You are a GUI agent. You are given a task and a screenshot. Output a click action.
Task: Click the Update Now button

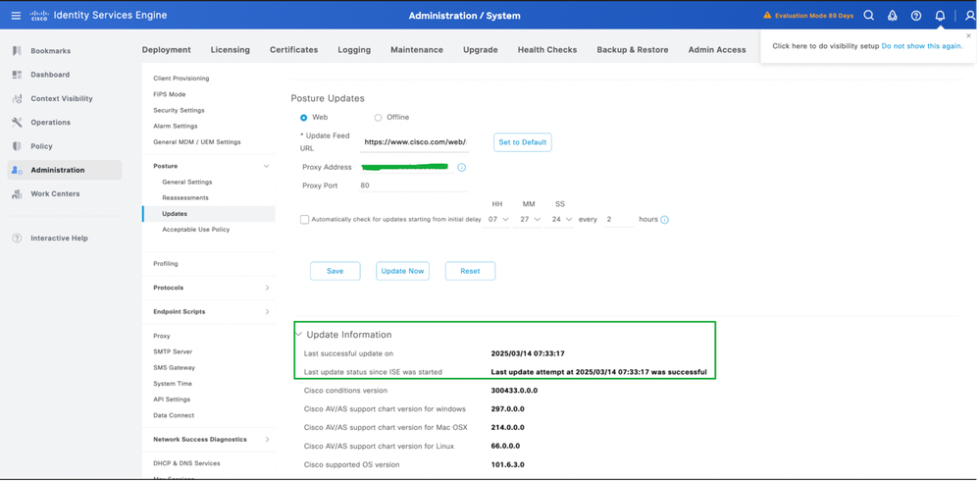[402, 271]
